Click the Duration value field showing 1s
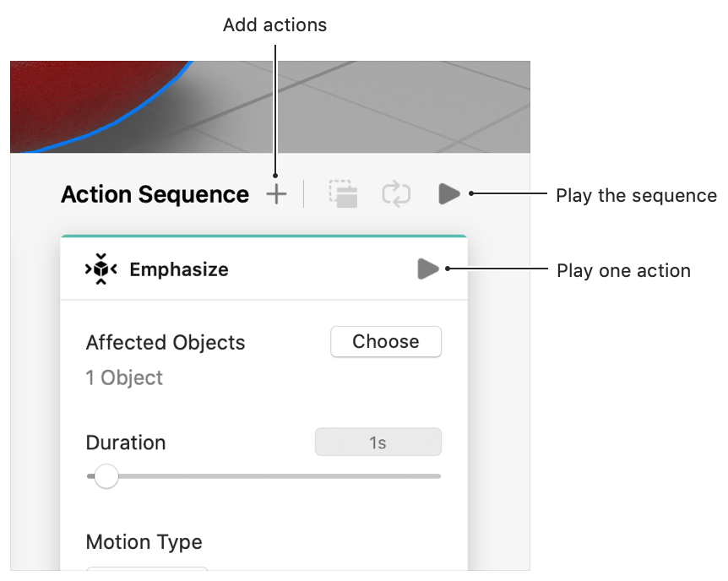728x581 pixels. (x=378, y=443)
